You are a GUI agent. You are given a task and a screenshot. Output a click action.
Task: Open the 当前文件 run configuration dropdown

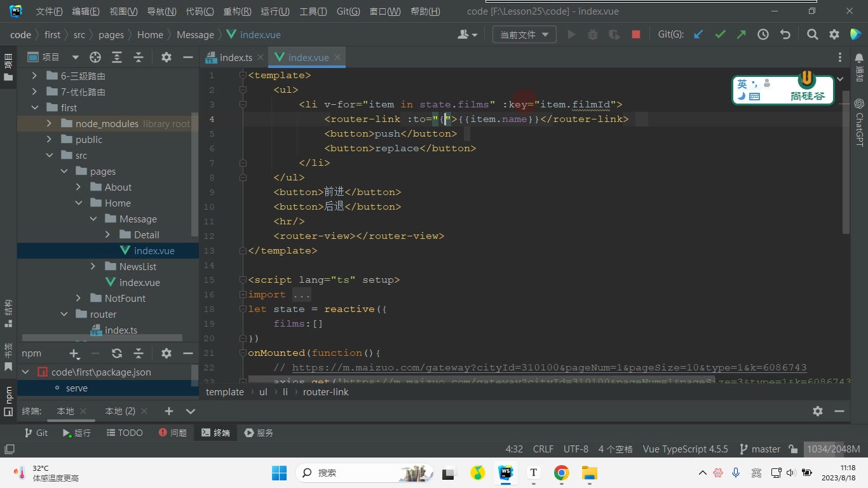pyautogui.click(x=524, y=35)
